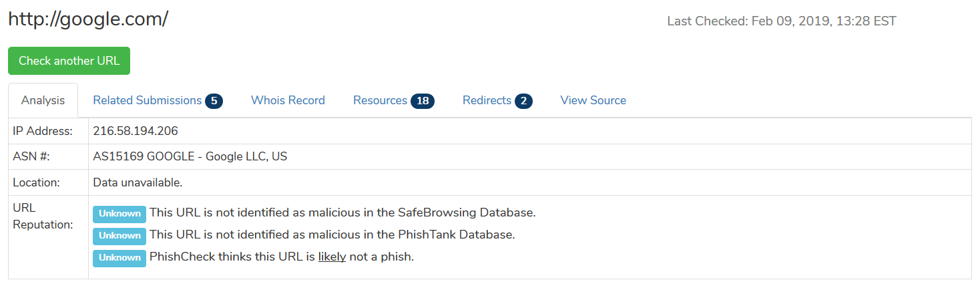The image size is (980, 288).
Task: Open the Related Submissions tab
Action: pyautogui.click(x=147, y=100)
